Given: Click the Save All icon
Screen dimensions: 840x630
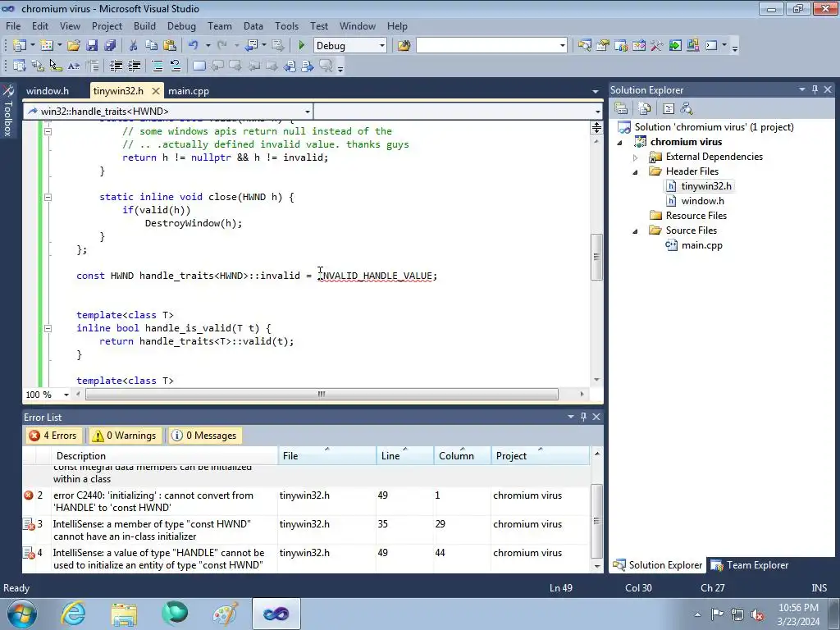Looking at the screenshot, I should pos(110,46).
